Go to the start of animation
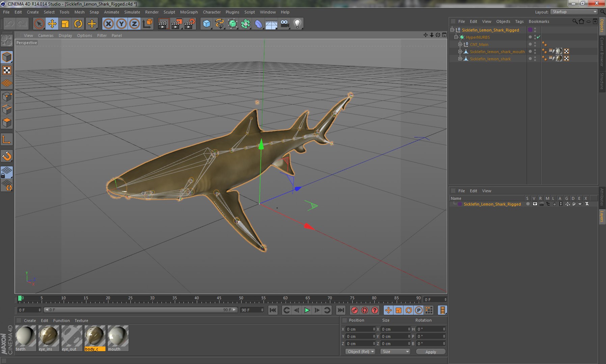 (273, 310)
